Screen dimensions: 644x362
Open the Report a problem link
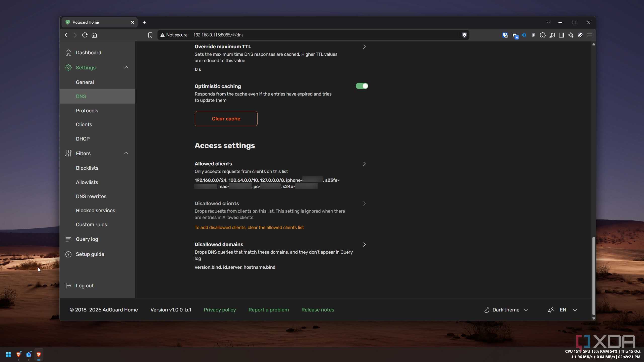(268, 310)
